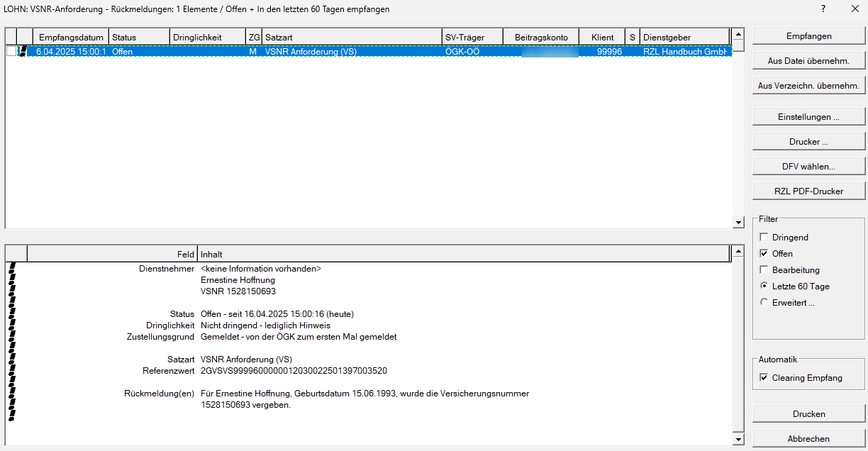
Task: Open Einstellungen ... dialog
Action: [x=808, y=116]
